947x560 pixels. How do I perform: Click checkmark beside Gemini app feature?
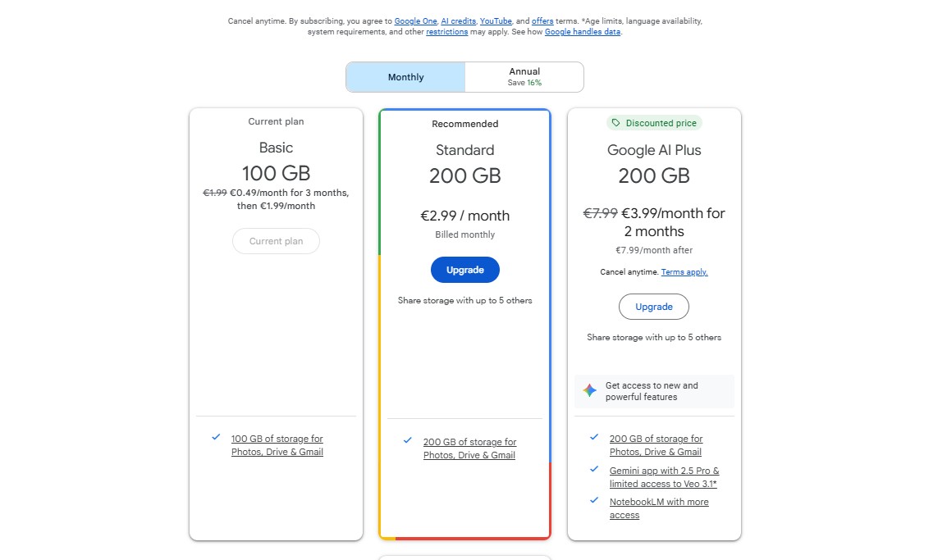click(x=594, y=469)
